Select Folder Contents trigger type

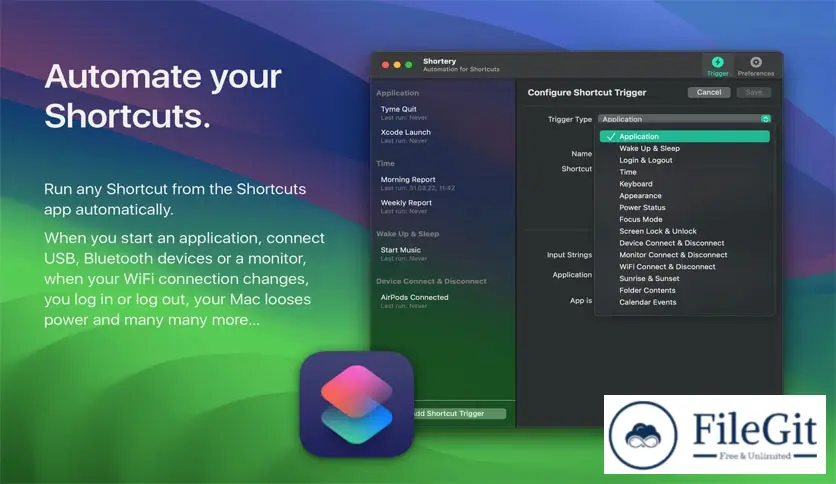click(647, 290)
